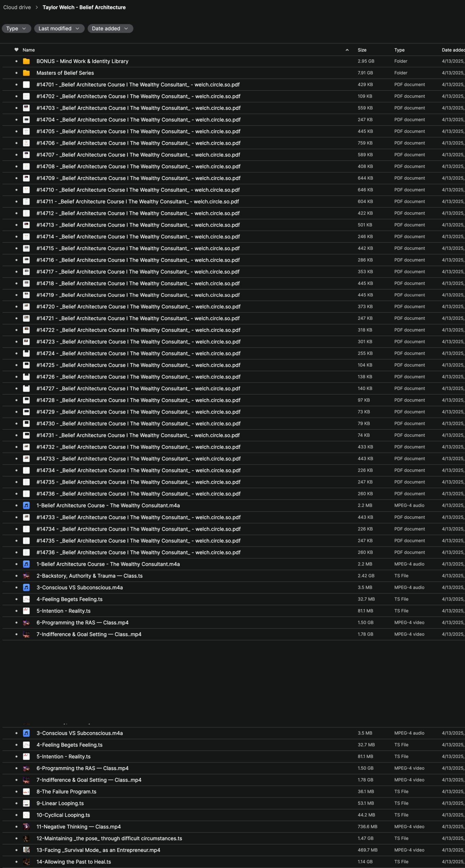Open the BONUS Mind Work folder icon
The image size is (465, 868).
26,61
